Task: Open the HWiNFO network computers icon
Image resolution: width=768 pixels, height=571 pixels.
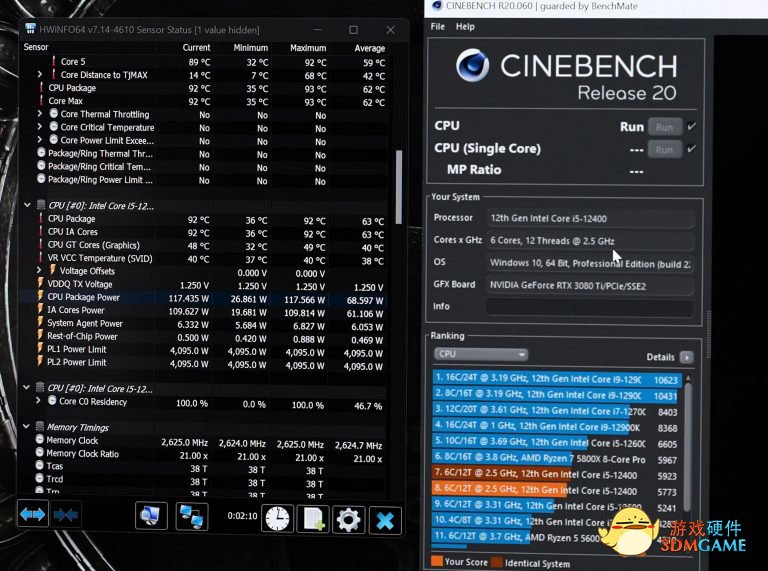Action: click(192, 517)
